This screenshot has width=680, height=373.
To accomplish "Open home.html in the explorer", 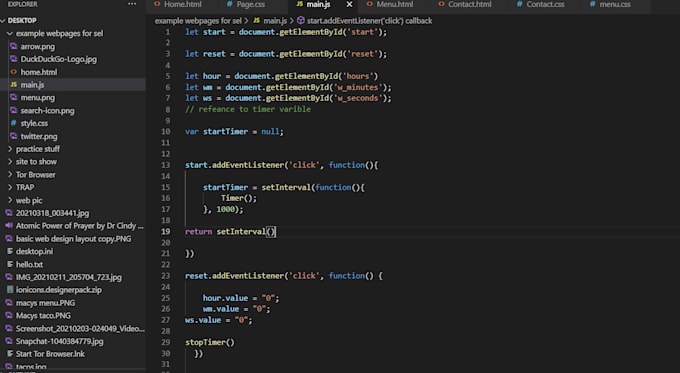I will pos(39,72).
